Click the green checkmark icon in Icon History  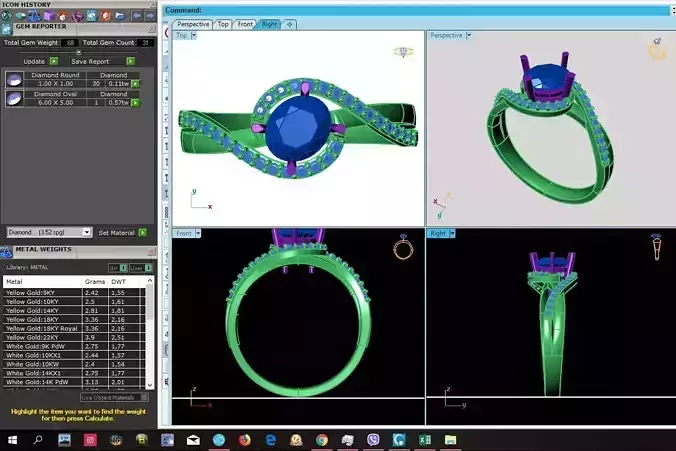point(6,16)
